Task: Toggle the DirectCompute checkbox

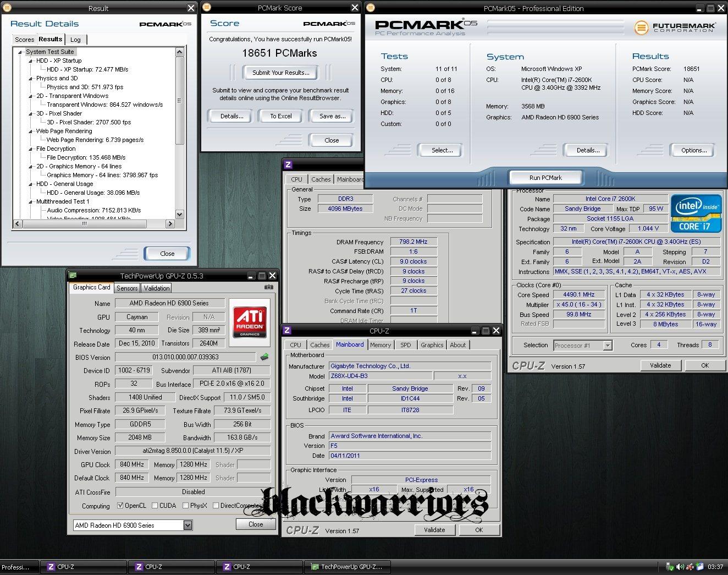Action: [216, 506]
